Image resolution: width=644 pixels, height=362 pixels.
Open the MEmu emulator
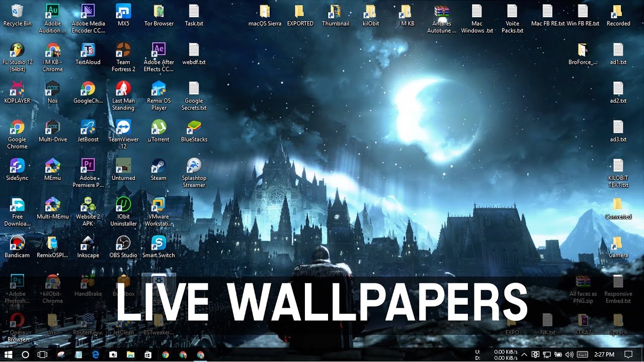[52, 170]
